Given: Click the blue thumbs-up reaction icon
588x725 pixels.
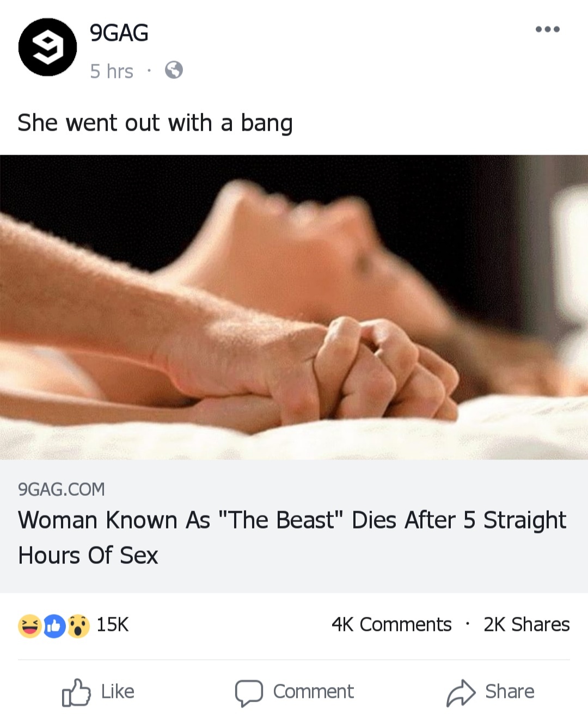Looking at the screenshot, I should coord(54,626).
